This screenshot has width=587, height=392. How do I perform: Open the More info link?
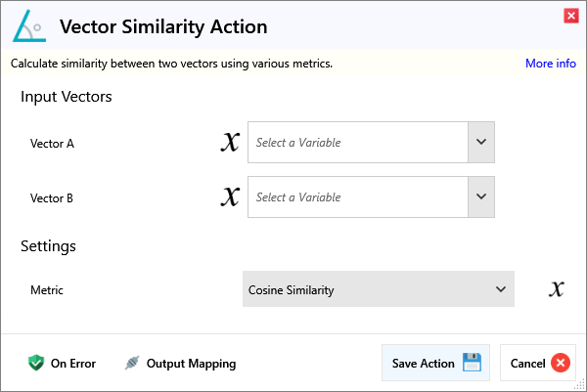(550, 64)
